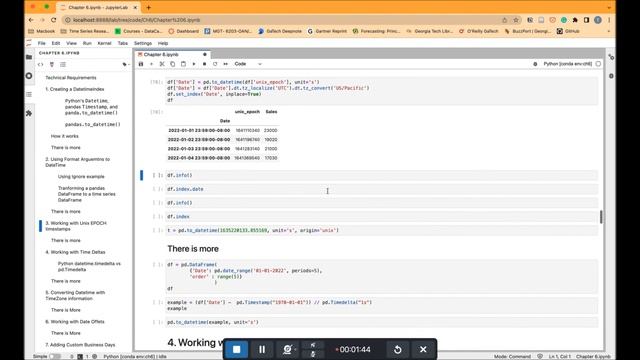Open the GitHub bookmark
The width and height of the screenshot is (640, 360).
(x=568, y=31)
